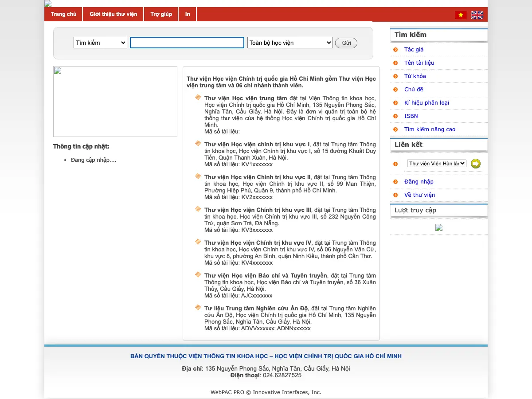Go to Trang chủ menu item
This screenshot has width=532, height=399.
[63, 14]
